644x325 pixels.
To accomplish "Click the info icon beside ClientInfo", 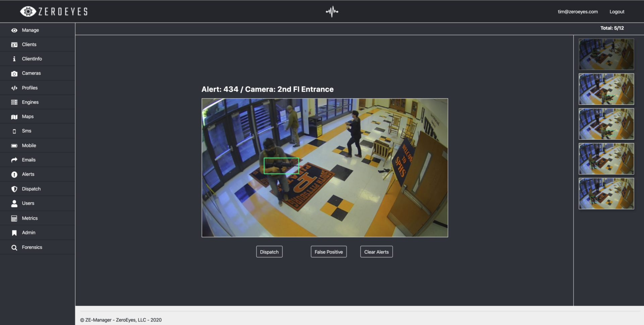I will point(14,59).
